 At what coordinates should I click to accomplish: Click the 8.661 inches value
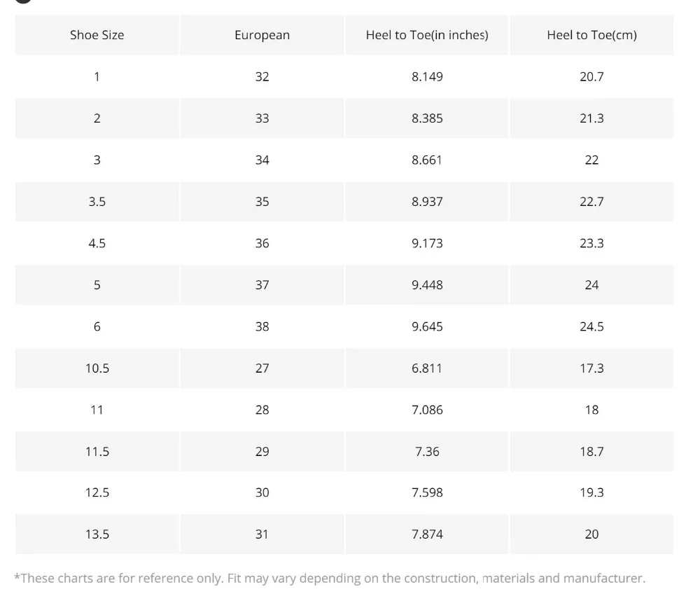(x=427, y=160)
